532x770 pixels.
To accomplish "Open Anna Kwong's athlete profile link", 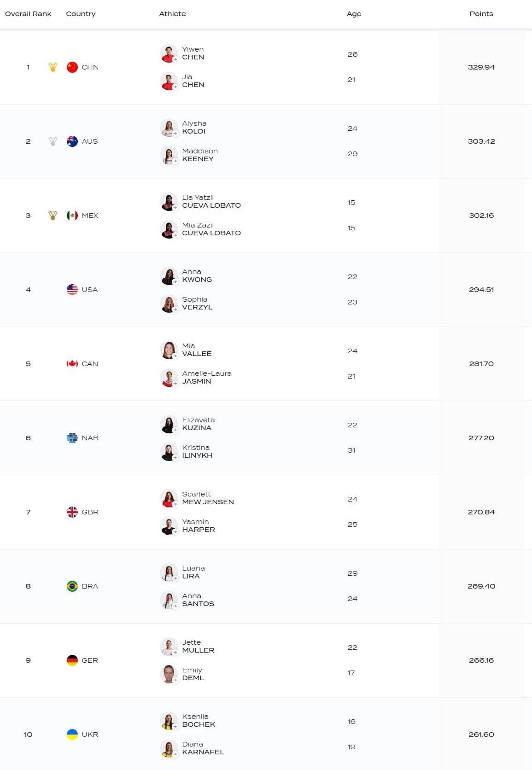I will pos(197,276).
